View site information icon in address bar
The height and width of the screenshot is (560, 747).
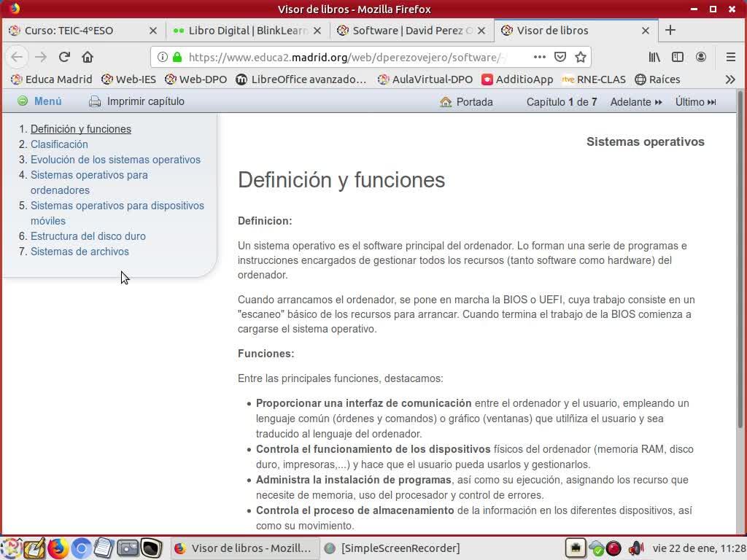[163, 57]
